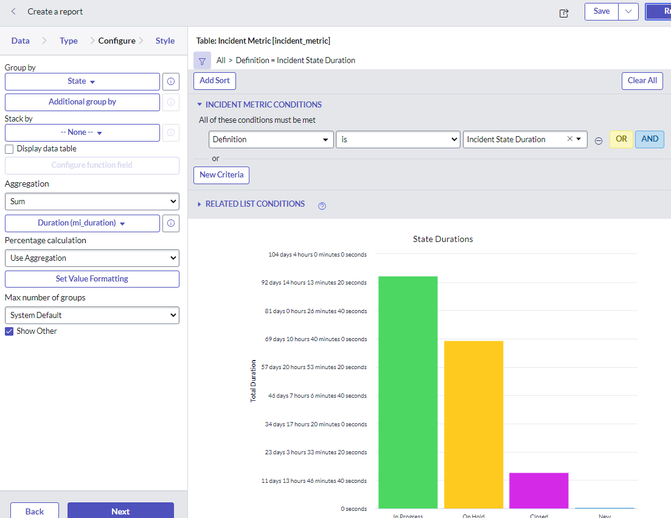Open Related List Conditions help icon
671x518 pixels.
322,206
